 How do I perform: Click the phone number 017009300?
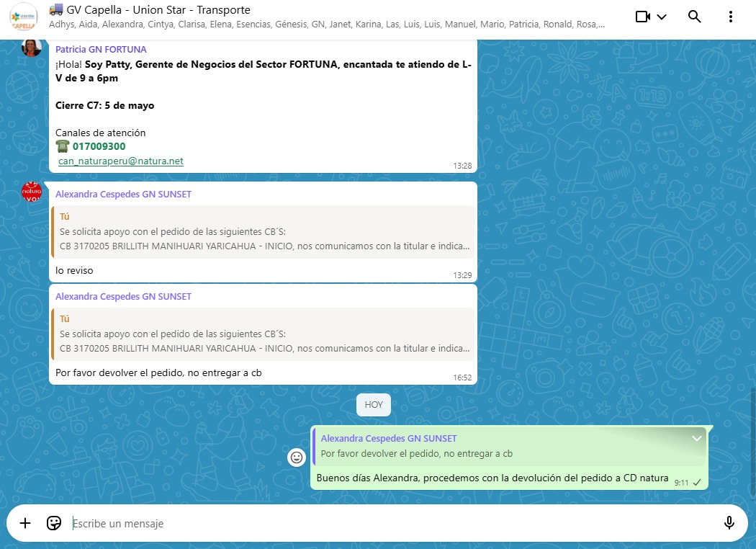coord(99,146)
